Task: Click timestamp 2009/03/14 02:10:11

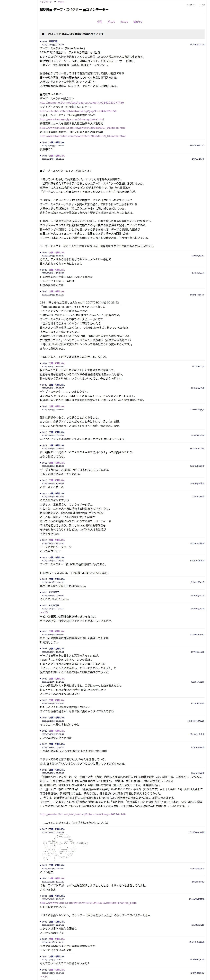Action: pyautogui.click(x=53, y=45)
